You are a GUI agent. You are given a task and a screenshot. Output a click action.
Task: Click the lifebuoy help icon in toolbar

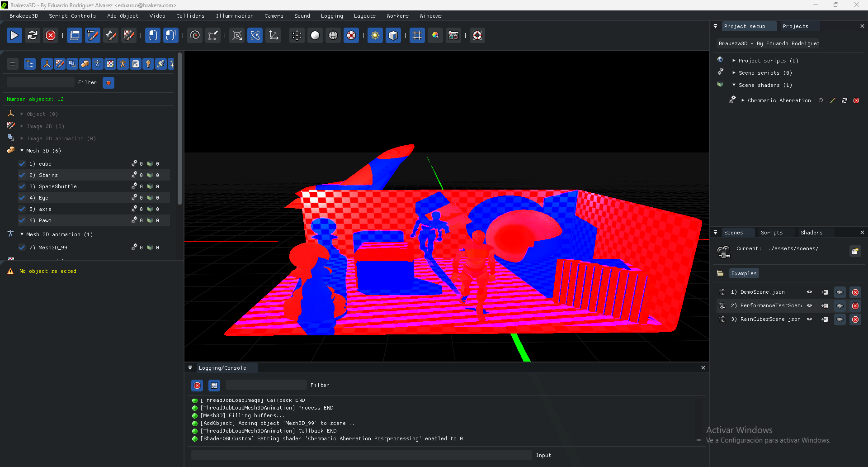(x=477, y=35)
